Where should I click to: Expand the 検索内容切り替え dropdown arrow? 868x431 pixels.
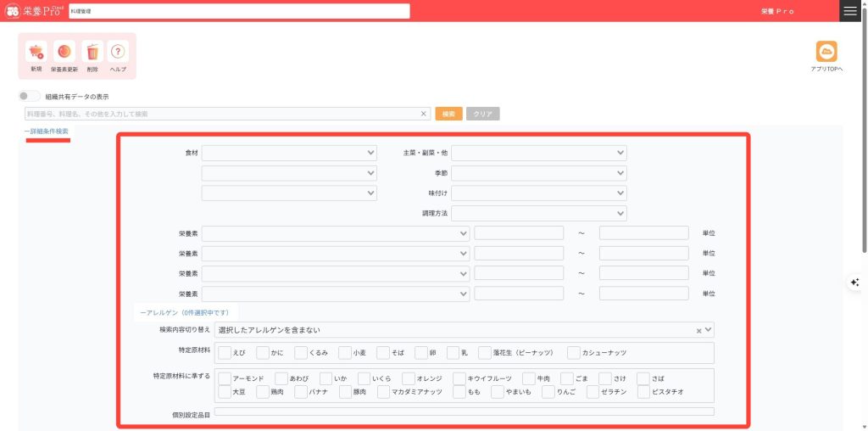709,330
